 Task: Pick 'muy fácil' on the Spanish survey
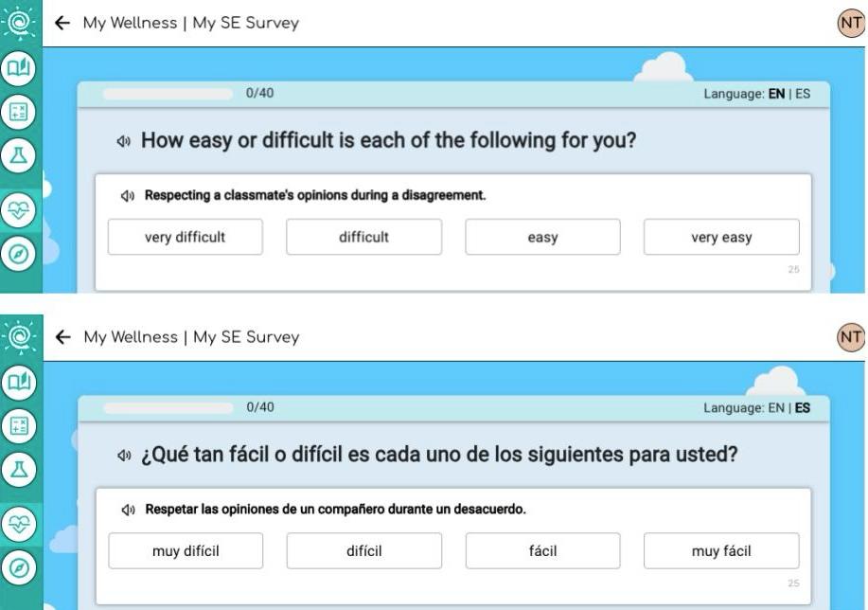tap(721, 550)
